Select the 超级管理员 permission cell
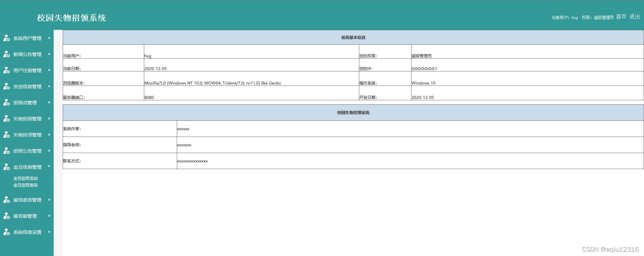Image resolution: width=644 pixels, height=256 pixels. click(527, 52)
